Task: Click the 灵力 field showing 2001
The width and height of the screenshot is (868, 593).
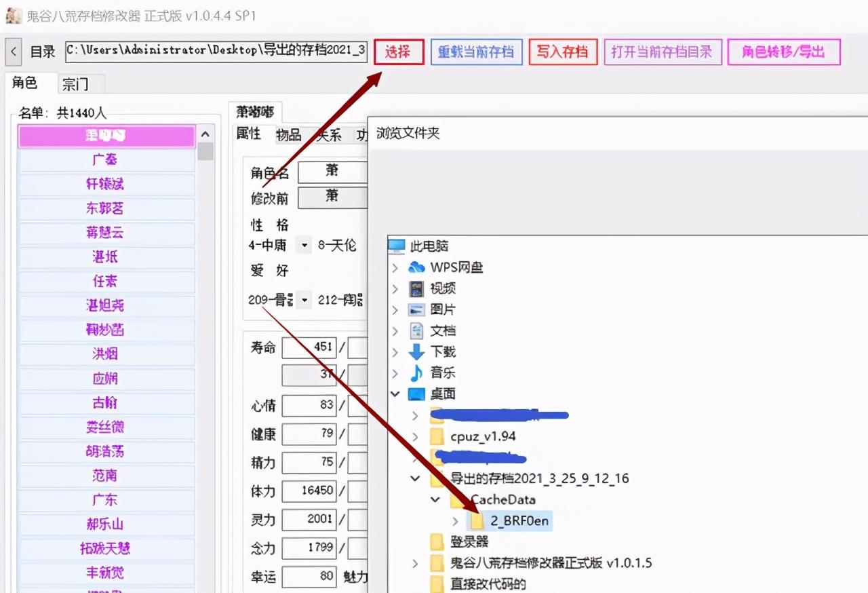Action: tap(309, 519)
